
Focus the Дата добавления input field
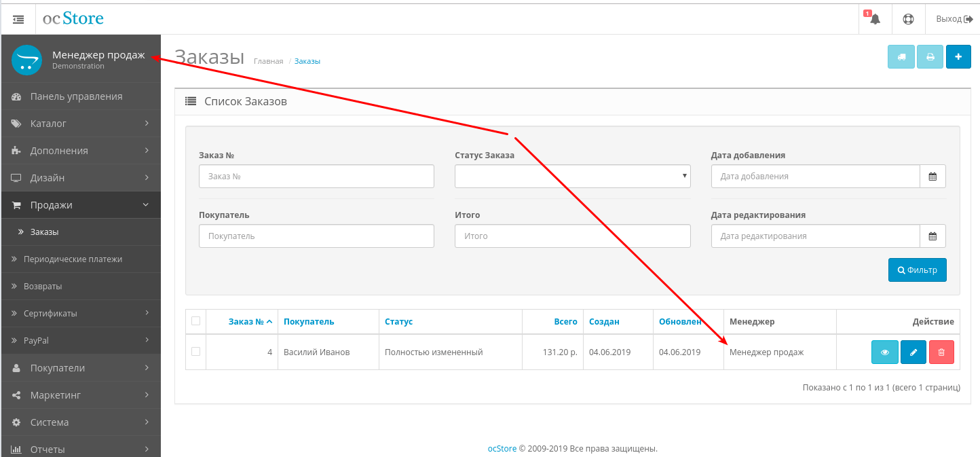pyautogui.click(x=816, y=177)
